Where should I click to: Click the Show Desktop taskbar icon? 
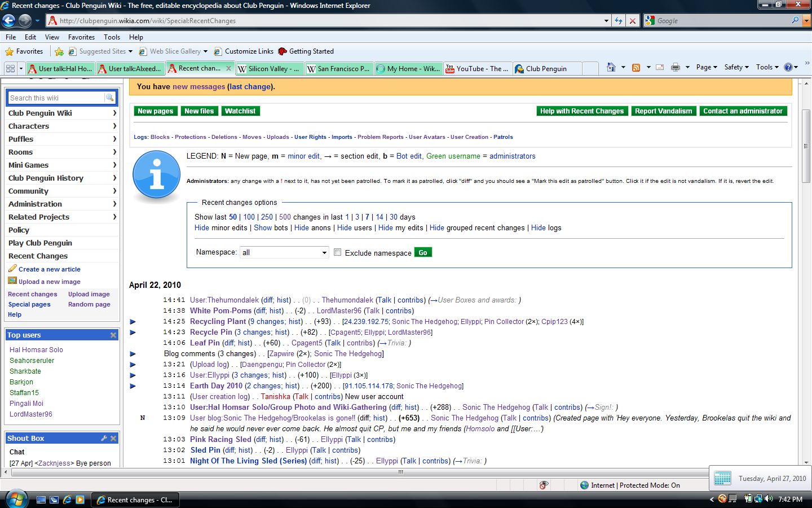[41, 500]
